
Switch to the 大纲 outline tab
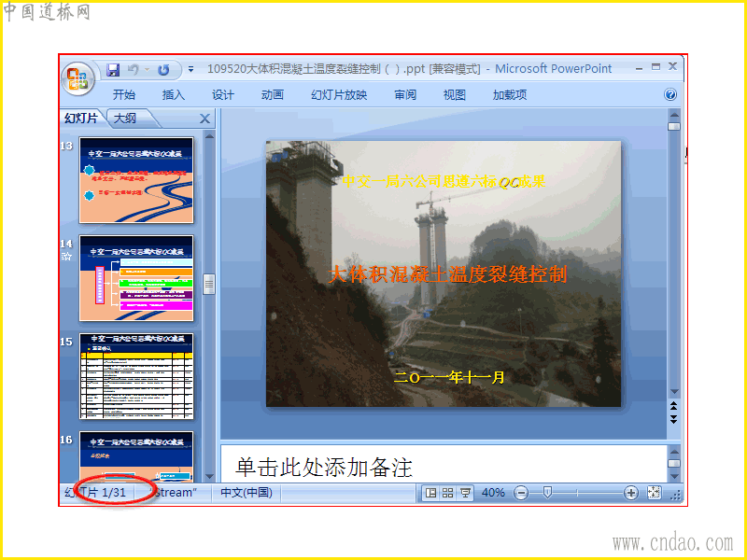click(125, 119)
